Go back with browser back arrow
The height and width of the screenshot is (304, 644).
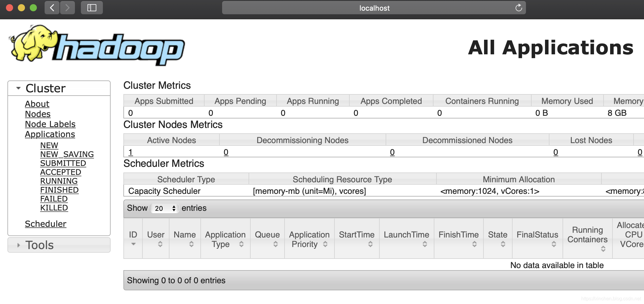(52, 8)
